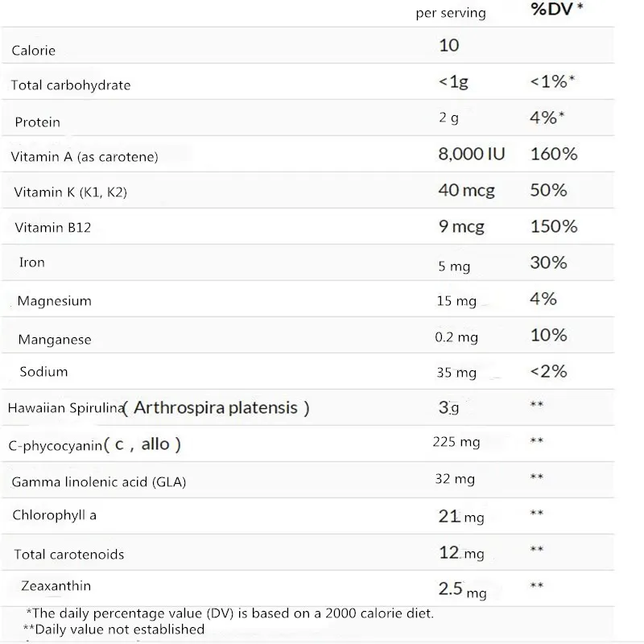Select the Vitamin B12 row label
This screenshot has height=644, width=644.
(x=53, y=228)
